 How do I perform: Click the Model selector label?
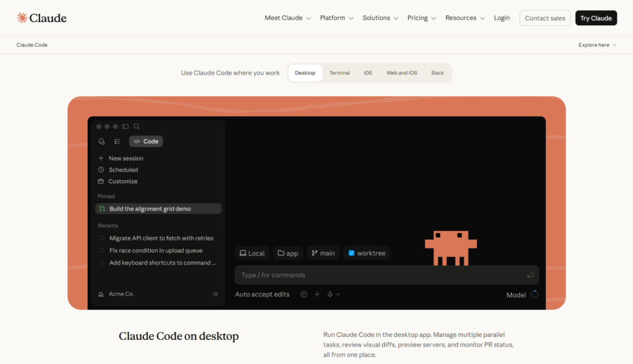click(x=516, y=295)
